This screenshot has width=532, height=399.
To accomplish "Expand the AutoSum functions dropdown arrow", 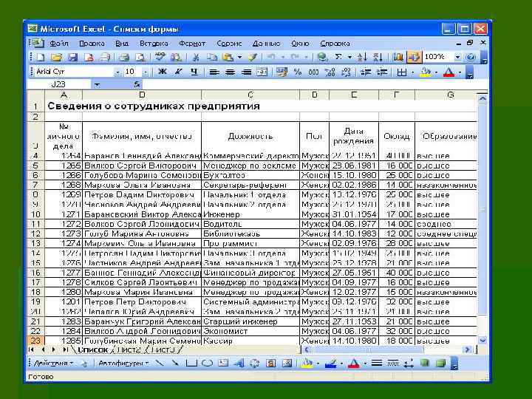I will [349, 58].
